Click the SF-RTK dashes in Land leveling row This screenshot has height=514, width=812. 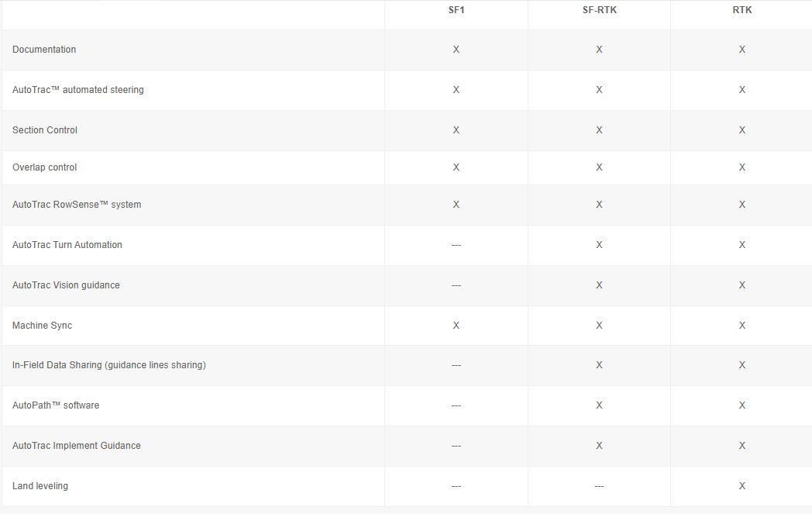pos(599,486)
